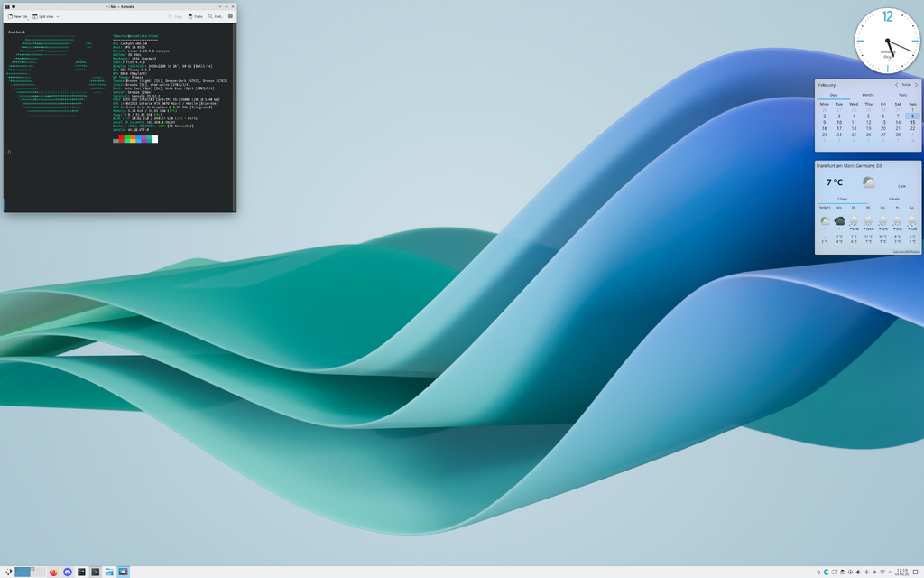924x578 pixels.
Task: Click the pin icon in Konsole title bar
Action: tap(14, 6)
